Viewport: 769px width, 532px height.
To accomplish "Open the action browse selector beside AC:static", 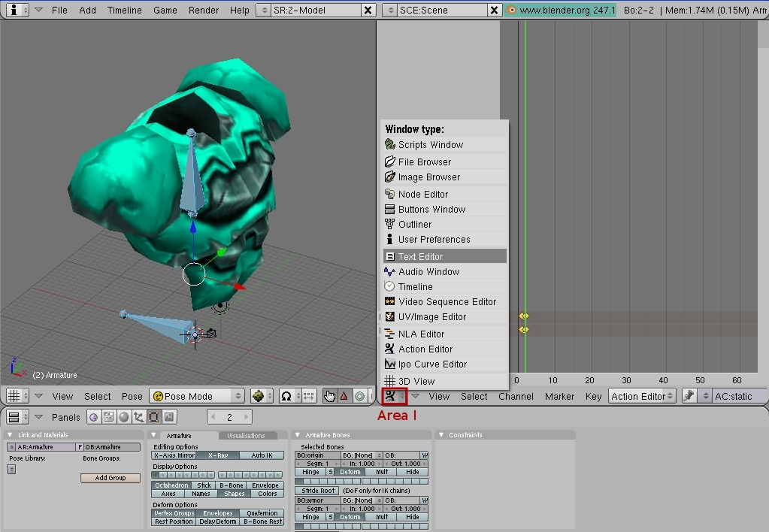I will [x=705, y=396].
